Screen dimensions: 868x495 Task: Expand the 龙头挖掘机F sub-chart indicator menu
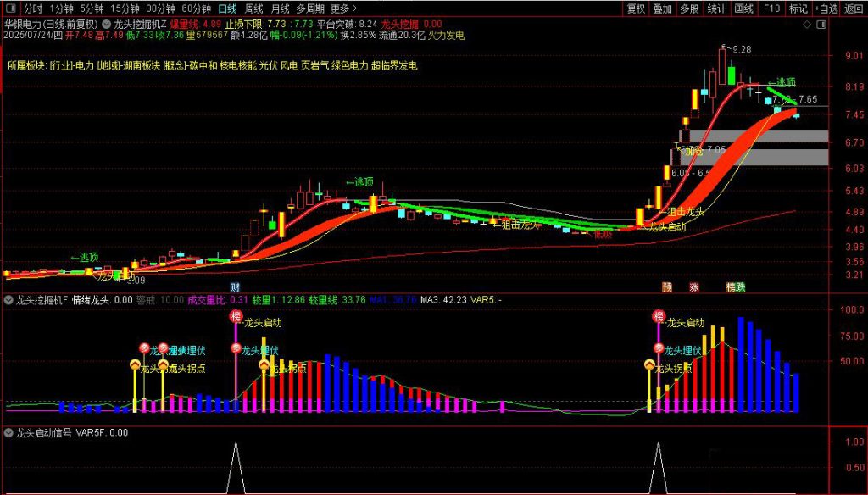pos(8,299)
